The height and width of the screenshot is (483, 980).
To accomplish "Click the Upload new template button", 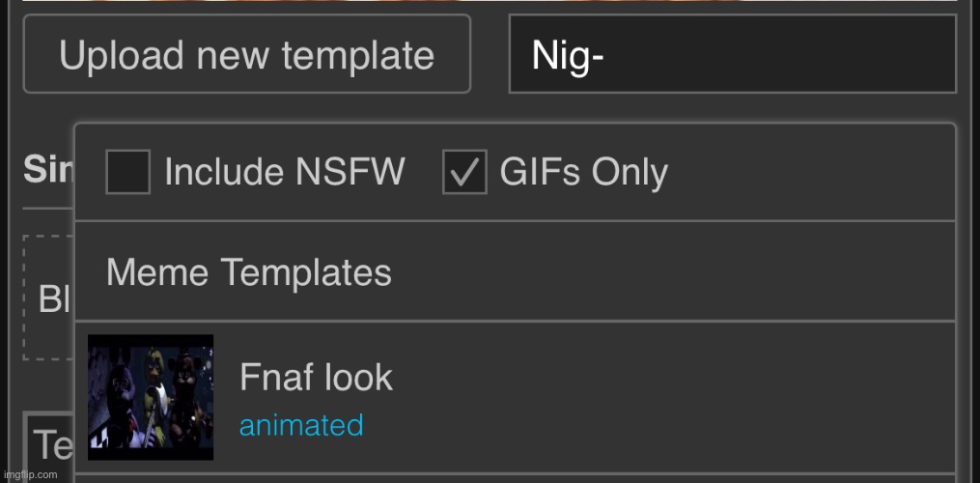I will click(246, 55).
